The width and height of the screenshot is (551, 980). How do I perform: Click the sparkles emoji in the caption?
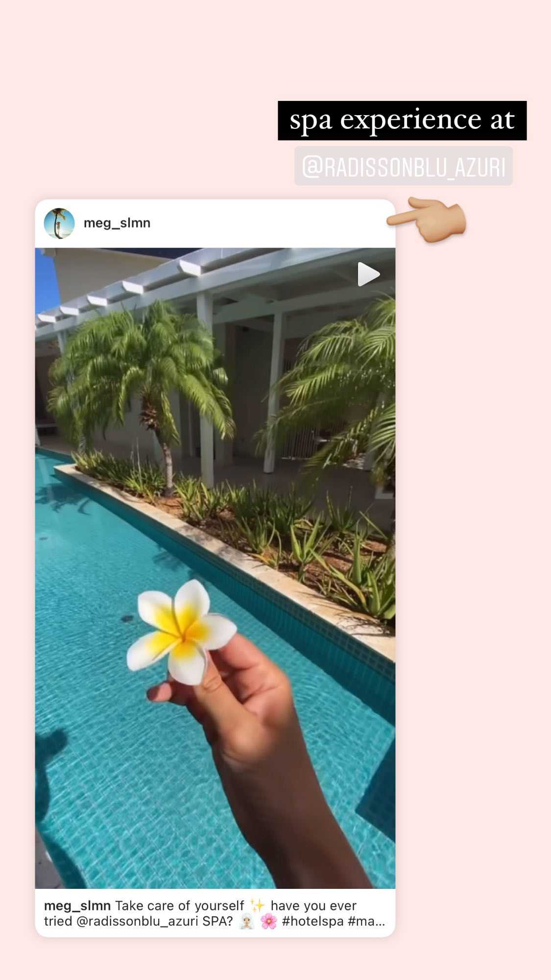(x=257, y=905)
